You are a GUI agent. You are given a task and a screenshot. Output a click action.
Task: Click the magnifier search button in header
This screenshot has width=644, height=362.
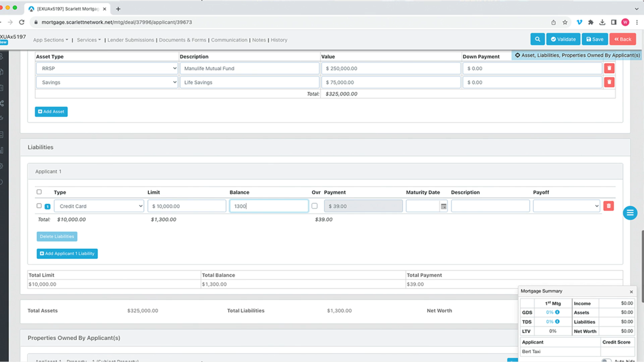pyautogui.click(x=537, y=39)
